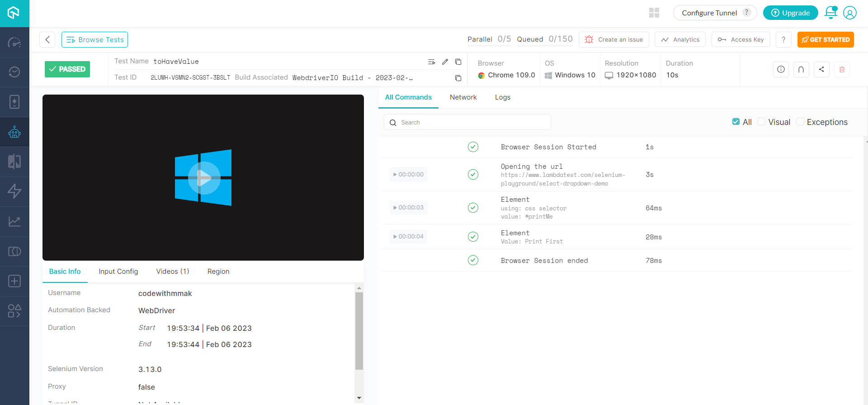Click the Access Key button
Screen dimensions: 868x405
pyautogui.click(x=741, y=40)
